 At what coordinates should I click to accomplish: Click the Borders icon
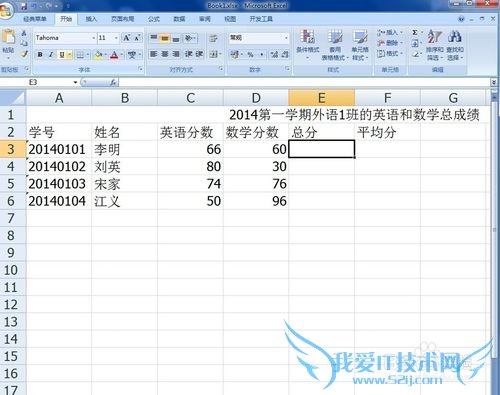point(80,54)
